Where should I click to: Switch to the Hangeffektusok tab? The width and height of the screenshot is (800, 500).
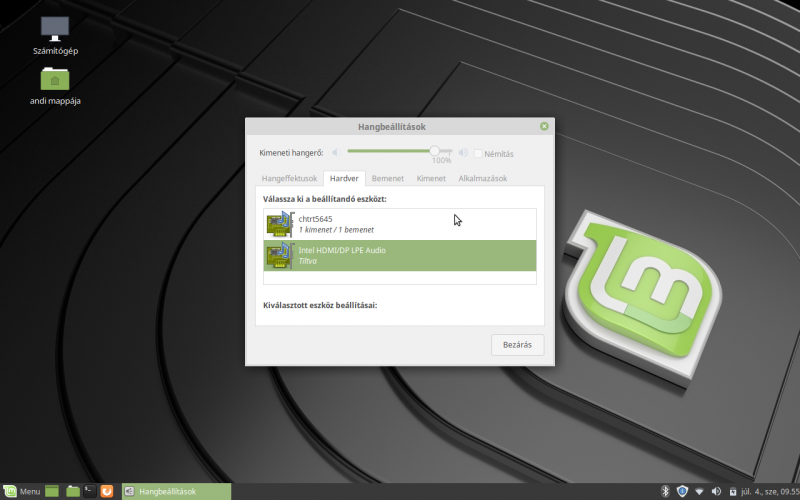pos(289,178)
